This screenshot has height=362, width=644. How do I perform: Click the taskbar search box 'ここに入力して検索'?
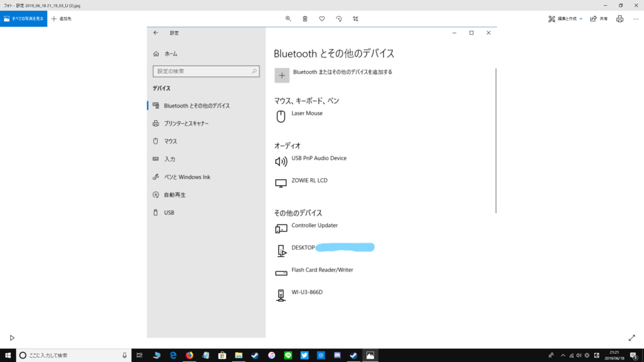pos(73,356)
